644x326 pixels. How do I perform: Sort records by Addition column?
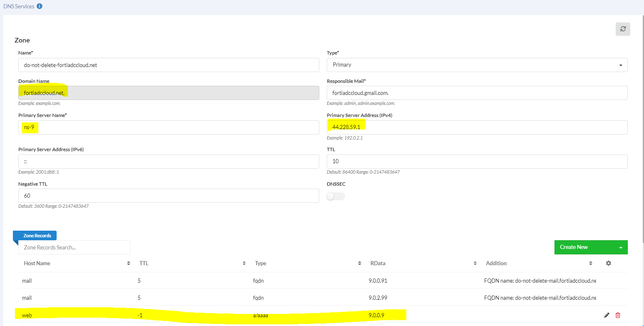[591, 263]
